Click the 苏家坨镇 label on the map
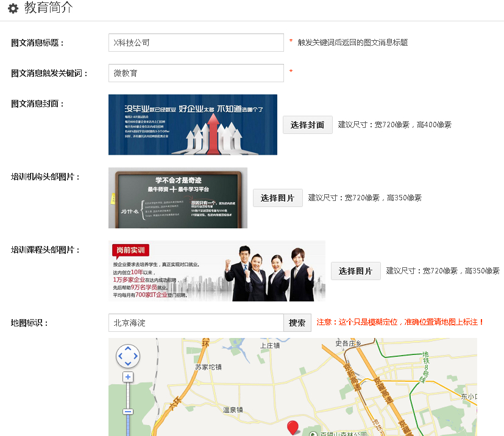This screenshot has height=436, width=504. [208, 367]
